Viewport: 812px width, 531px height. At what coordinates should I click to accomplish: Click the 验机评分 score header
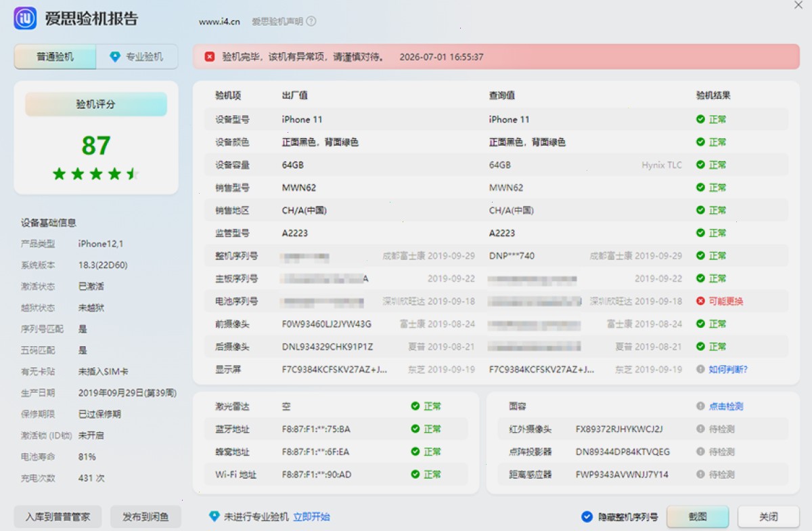coord(96,104)
